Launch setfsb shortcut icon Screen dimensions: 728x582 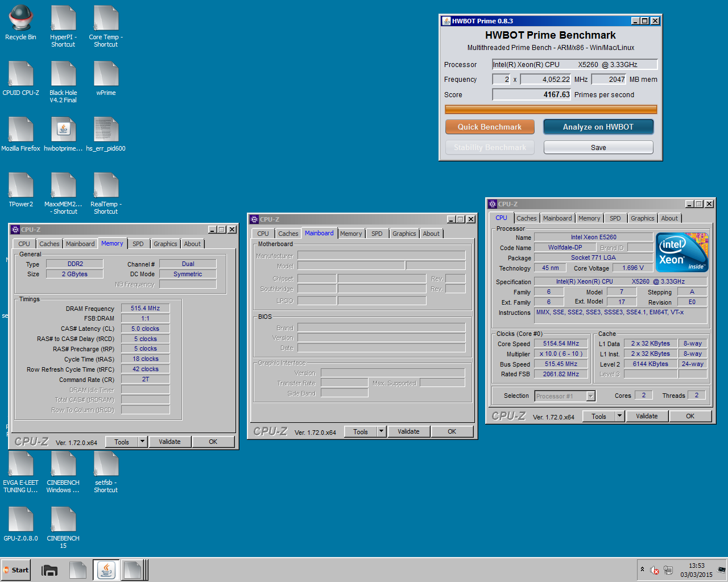click(x=106, y=472)
